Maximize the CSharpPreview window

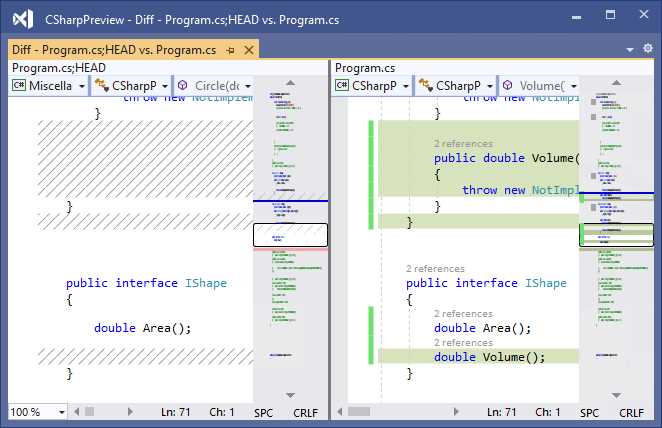[x=610, y=15]
